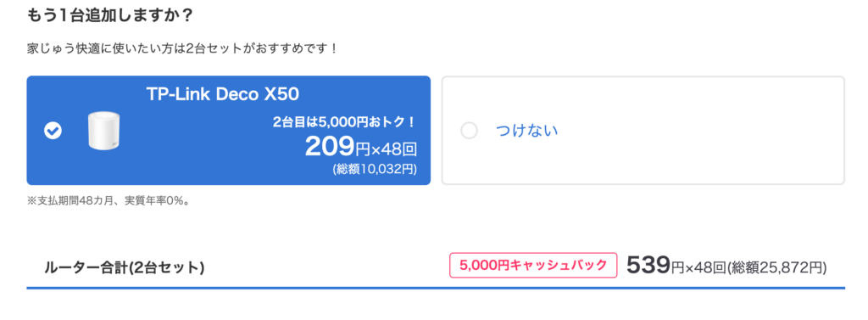
Task: Click the white checkmark icon on the blue card
Action: (x=53, y=131)
